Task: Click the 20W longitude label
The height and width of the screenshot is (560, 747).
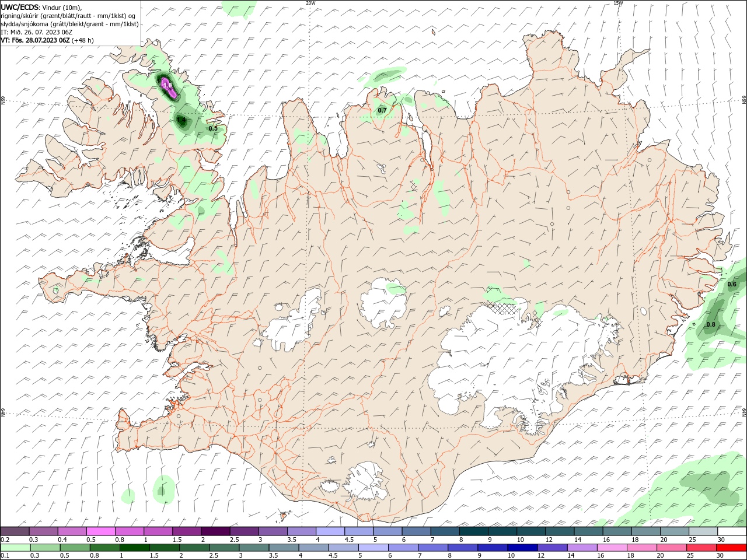Action: (x=310, y=3)
